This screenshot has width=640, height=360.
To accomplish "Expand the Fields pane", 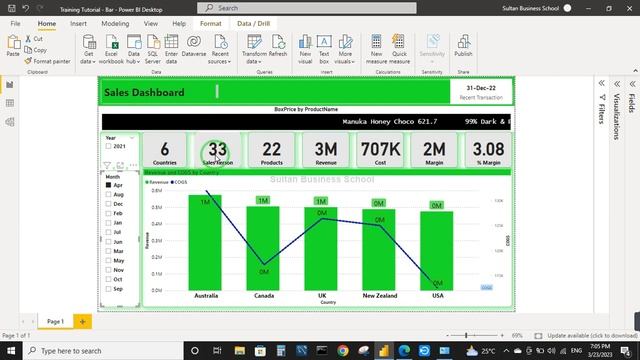I will click(632, 84).
